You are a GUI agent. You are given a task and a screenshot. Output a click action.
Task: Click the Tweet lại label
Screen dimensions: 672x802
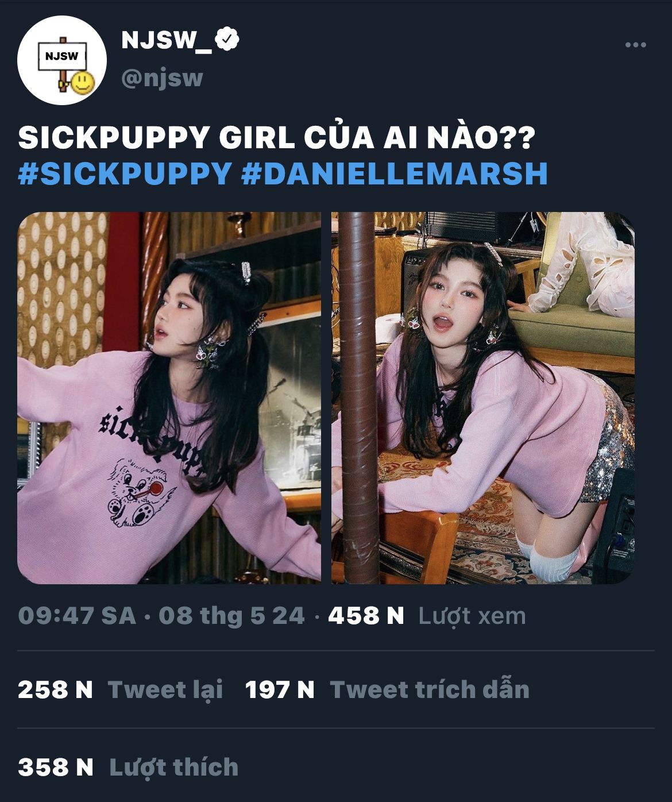click(165, 691)
